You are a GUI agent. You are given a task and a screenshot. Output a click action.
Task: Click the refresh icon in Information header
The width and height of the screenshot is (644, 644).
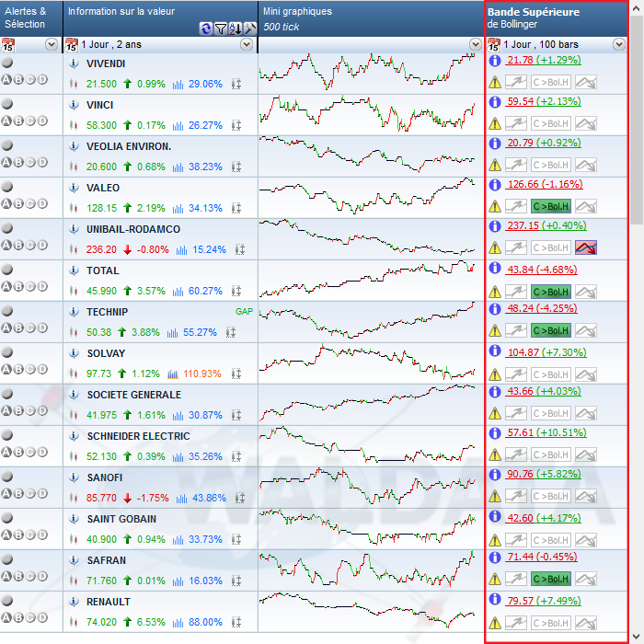[206, 29]
